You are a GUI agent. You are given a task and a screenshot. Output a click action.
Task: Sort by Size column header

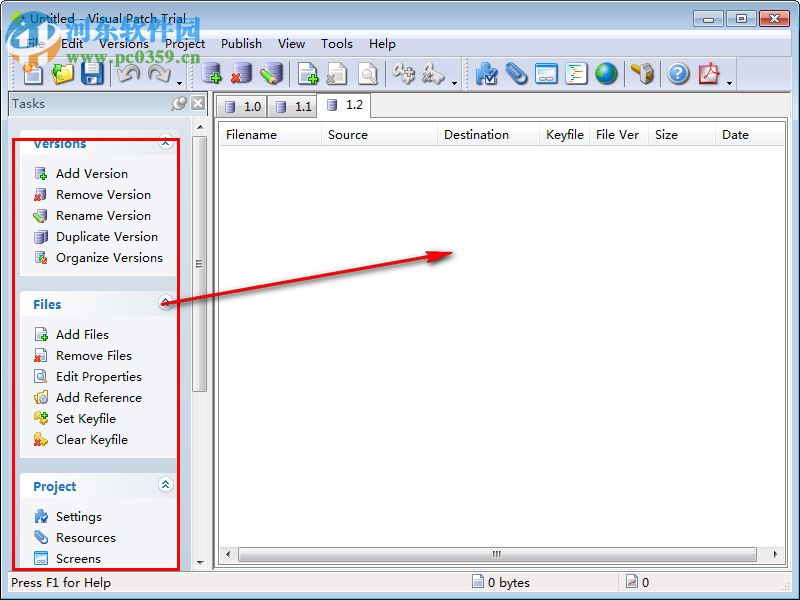[682, 135]
